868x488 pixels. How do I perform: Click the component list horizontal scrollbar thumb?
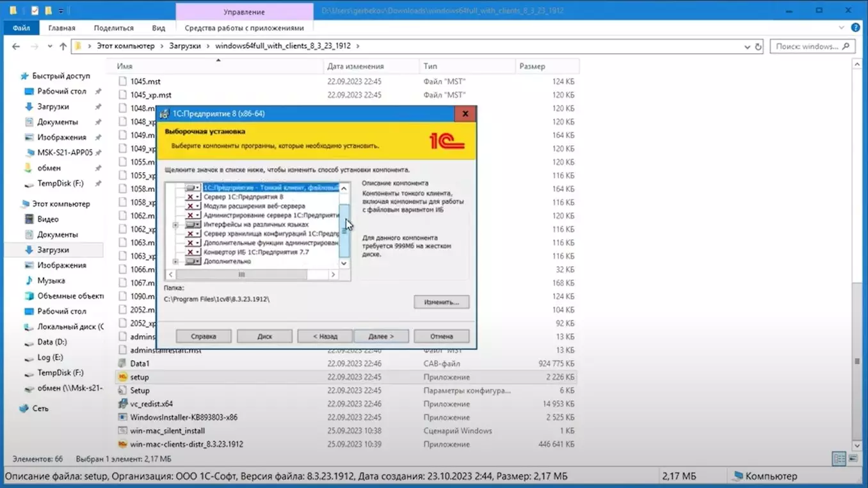pos(241,274)
